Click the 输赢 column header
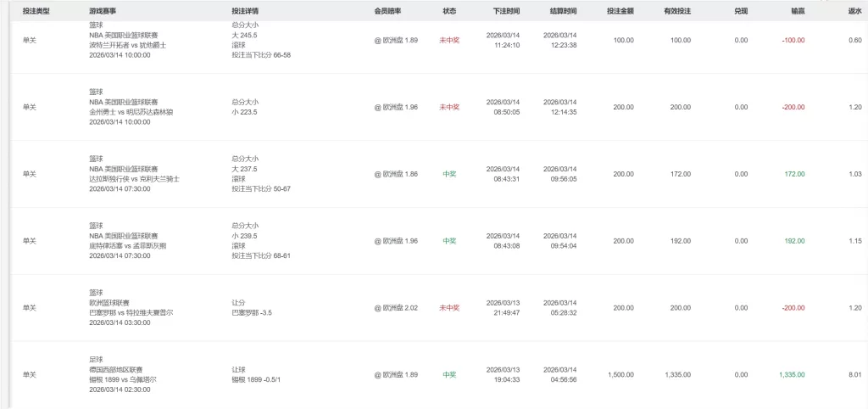Viewport: 868px width, 409px height. point(798,11)
